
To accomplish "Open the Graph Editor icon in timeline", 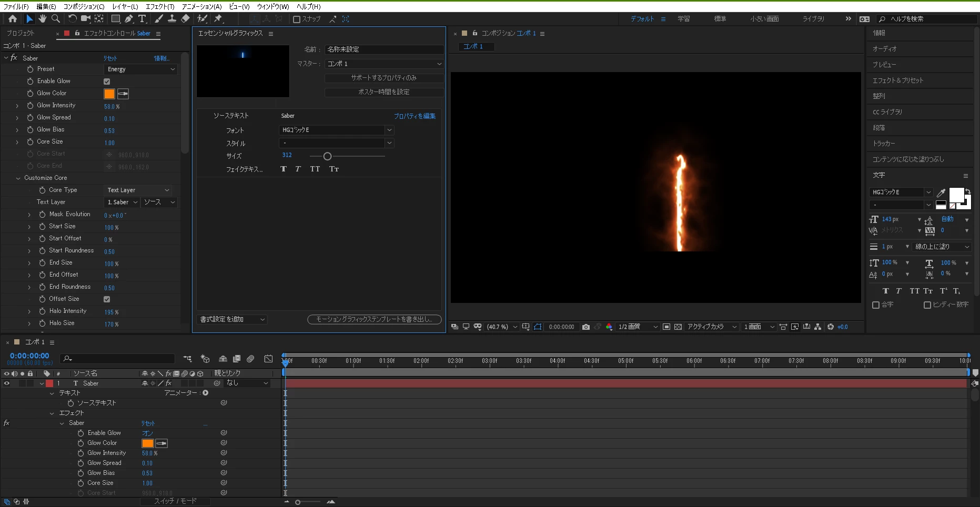I will click(x=268, y=359).
